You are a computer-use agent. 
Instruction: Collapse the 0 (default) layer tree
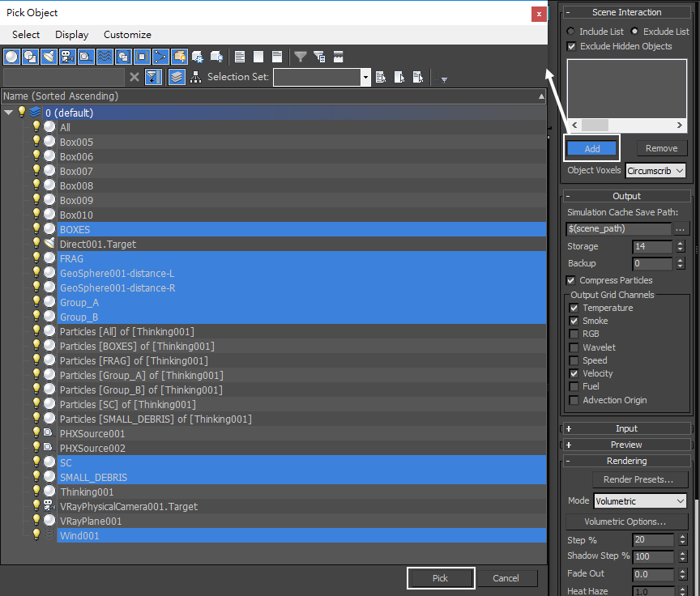coord(8,113)
